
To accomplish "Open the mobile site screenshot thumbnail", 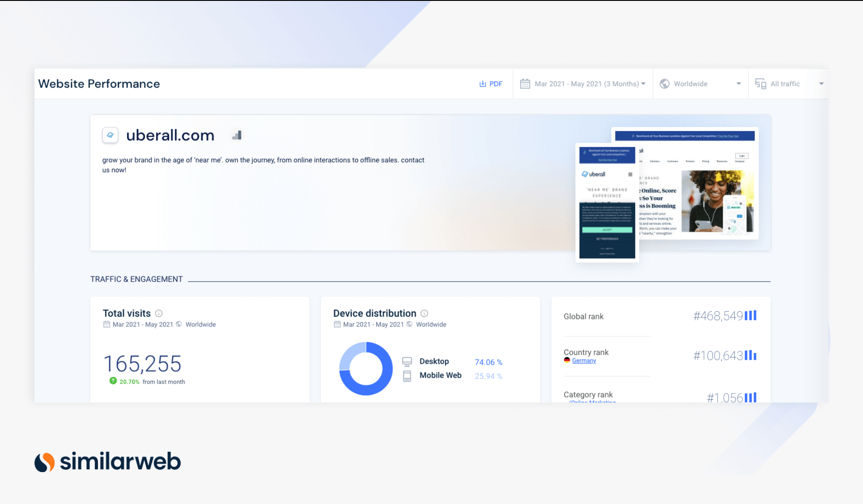I will tap(607, 202).
